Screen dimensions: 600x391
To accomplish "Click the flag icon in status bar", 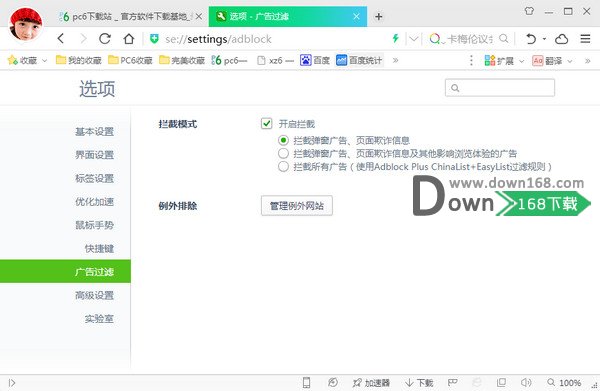I will (453, 382).
